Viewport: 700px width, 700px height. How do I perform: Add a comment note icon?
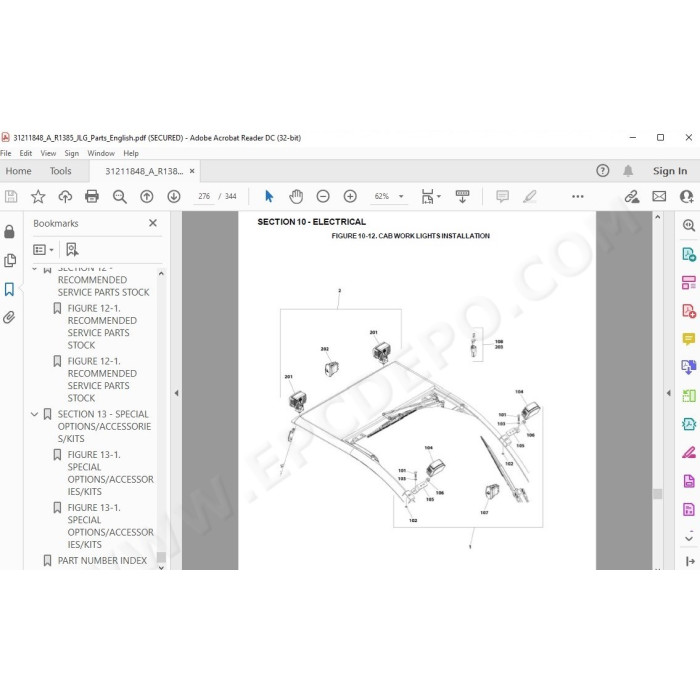(x=502, y=196)
